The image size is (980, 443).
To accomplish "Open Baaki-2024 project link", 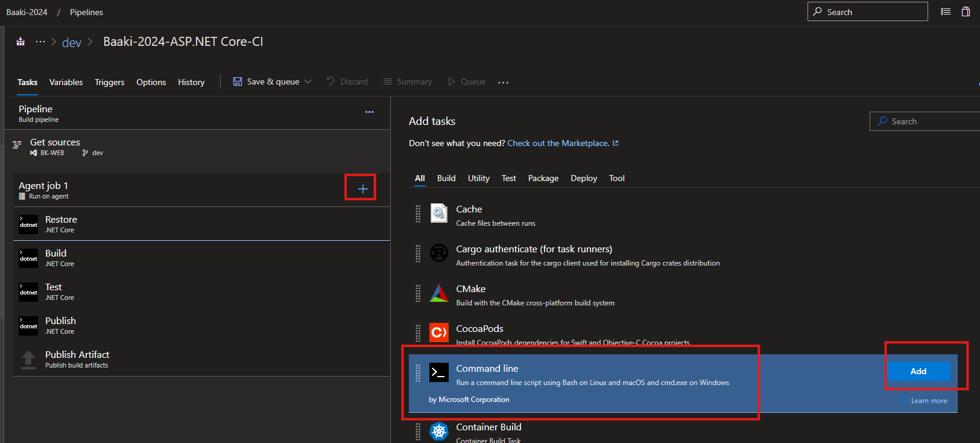I will (27, 12).
